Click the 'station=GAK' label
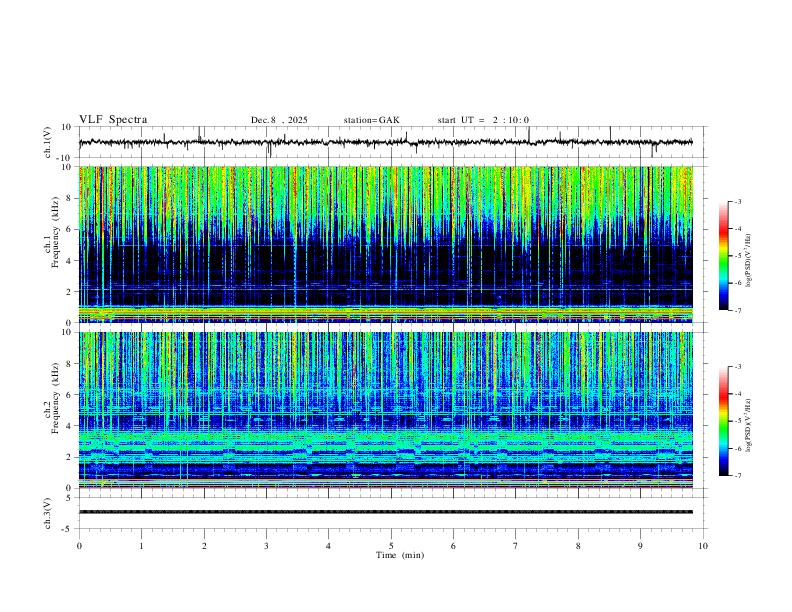This screenshot has height=612, width=792. point(371,120)
